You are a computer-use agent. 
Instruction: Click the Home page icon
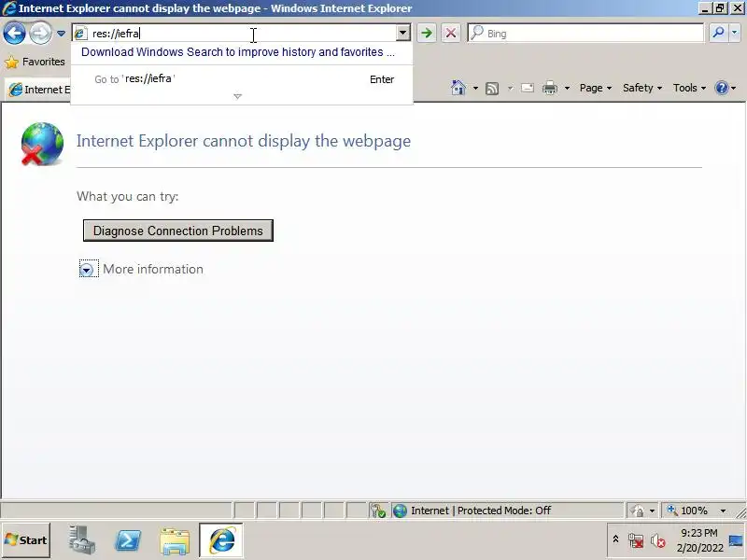coord(458,88)
